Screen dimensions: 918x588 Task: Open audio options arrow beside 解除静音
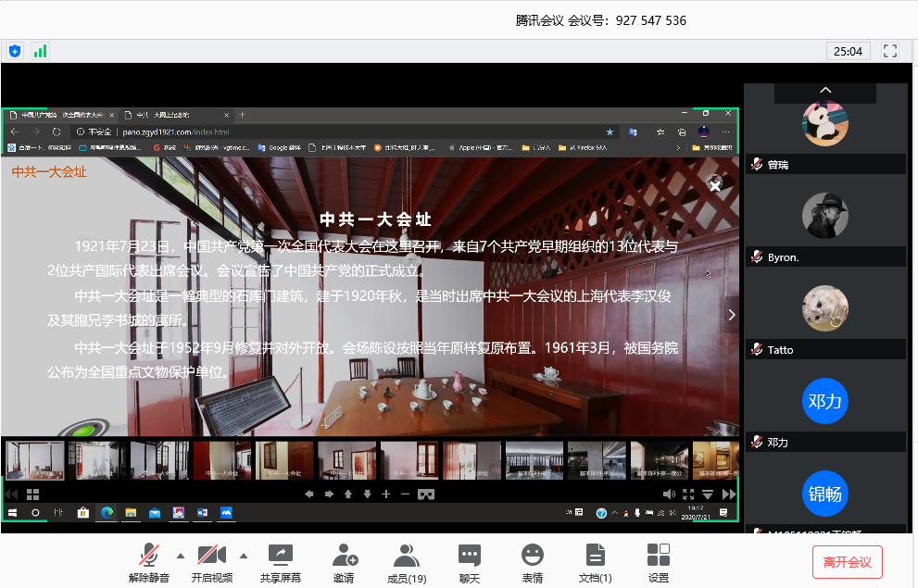tap(181, 556)
